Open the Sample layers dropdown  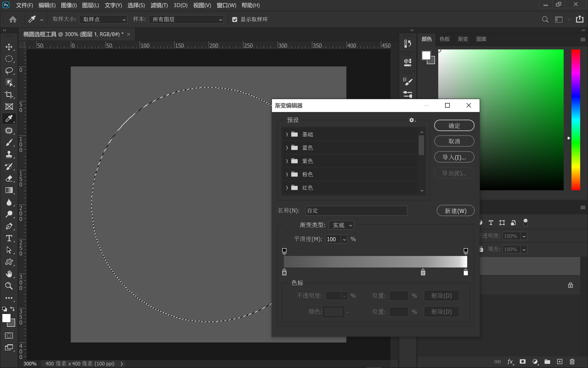(x=186, y=20)
